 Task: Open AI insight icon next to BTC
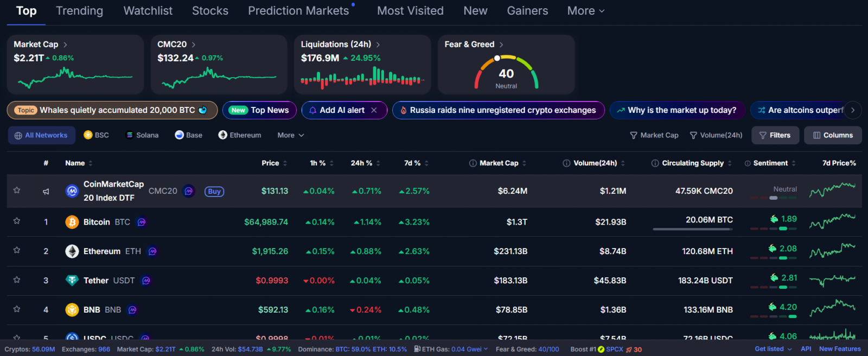point(142,222)
